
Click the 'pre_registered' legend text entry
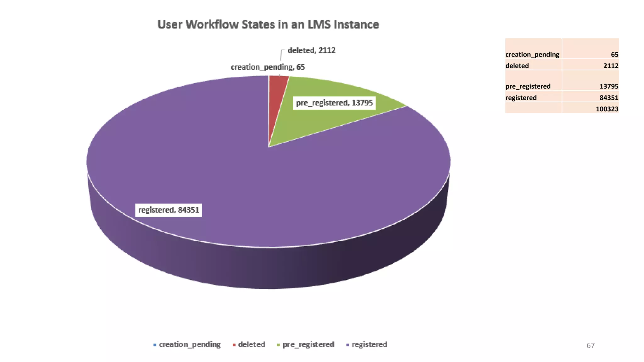[x=308, y=345]
